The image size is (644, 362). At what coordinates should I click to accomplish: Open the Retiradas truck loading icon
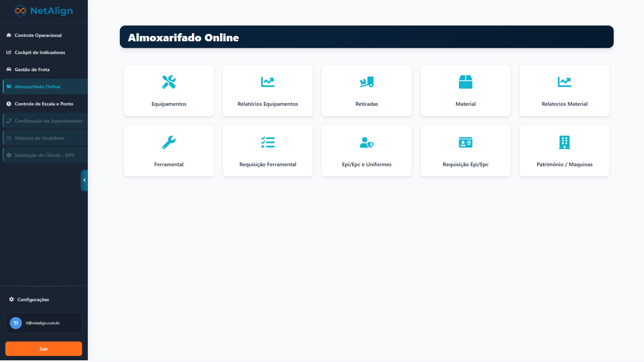pos(367,82)
